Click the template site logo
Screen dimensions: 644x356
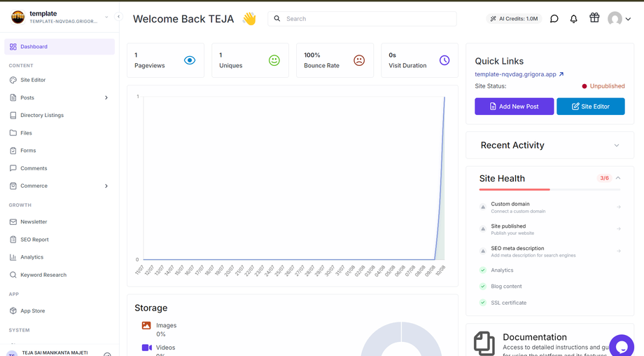[17, 17]
